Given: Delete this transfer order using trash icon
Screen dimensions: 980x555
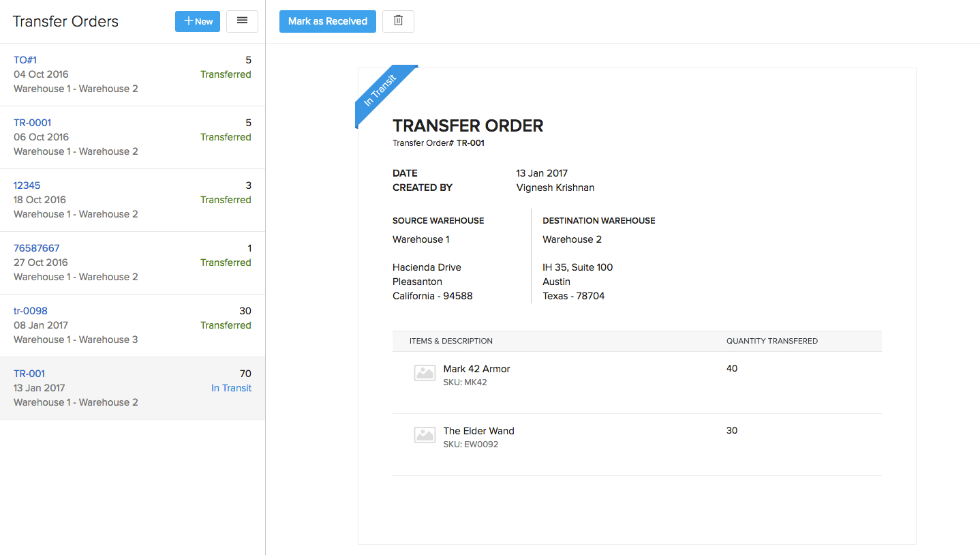Looking at the screenshot, I should 398,21.
